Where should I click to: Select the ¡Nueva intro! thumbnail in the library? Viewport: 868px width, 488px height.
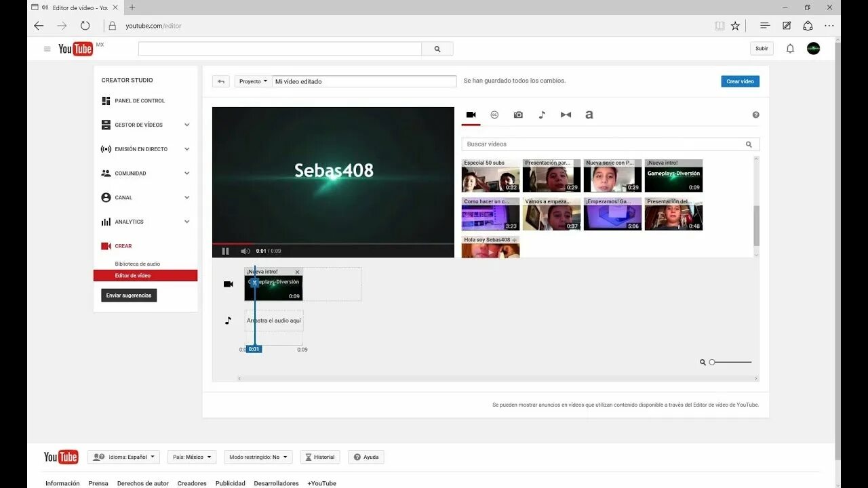coord(674,176)
